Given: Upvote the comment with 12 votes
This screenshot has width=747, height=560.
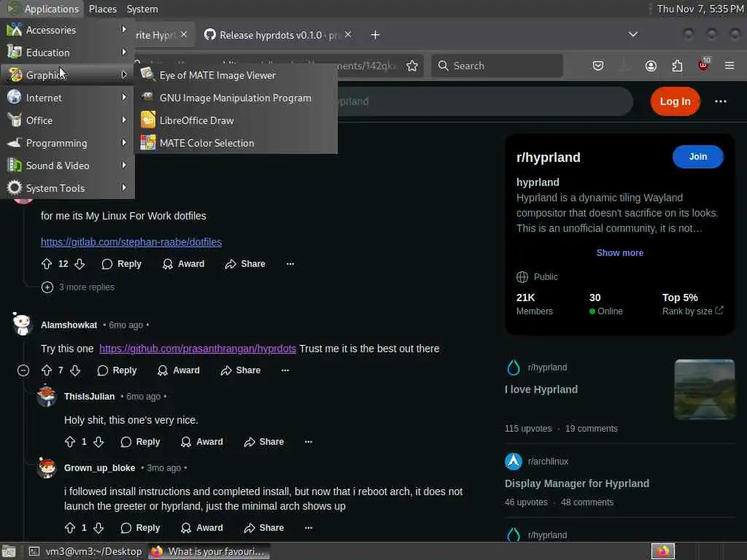Looking at the screenshot, I should (x=47, y=264).
